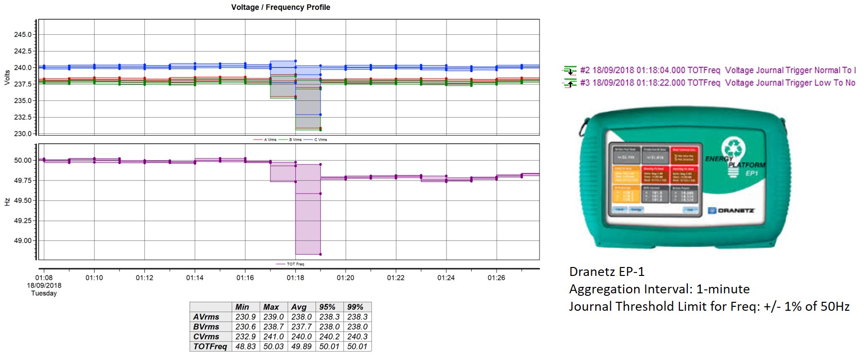
Task: Click the Volts axis title
Action: (7, 78)
